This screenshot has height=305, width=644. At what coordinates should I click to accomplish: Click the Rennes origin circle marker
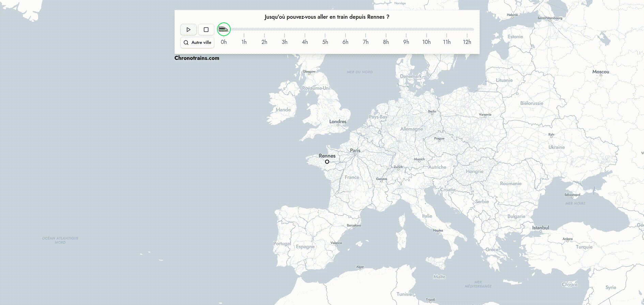pyautogui.click(x=327, y=162)
